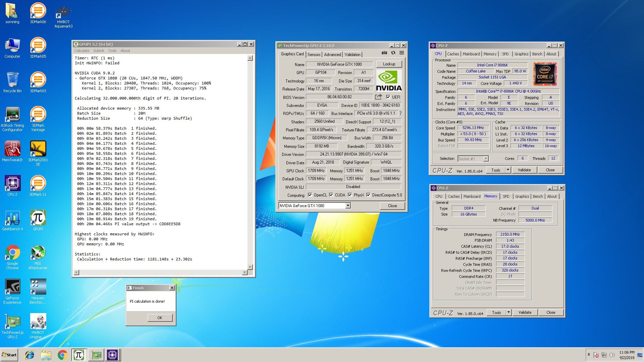Open Mainboard tab in upper CPU-Z
644x362 pixels.
click(x=471, y=54)
